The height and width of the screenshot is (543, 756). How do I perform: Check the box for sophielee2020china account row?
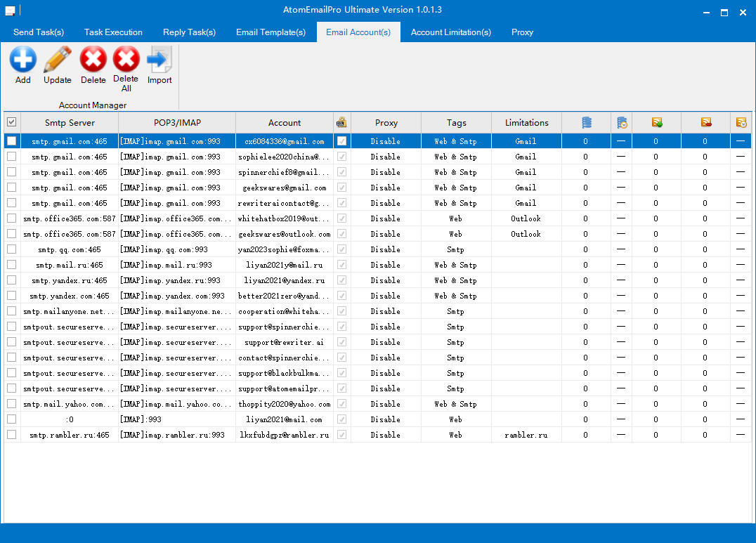[11, 157]
